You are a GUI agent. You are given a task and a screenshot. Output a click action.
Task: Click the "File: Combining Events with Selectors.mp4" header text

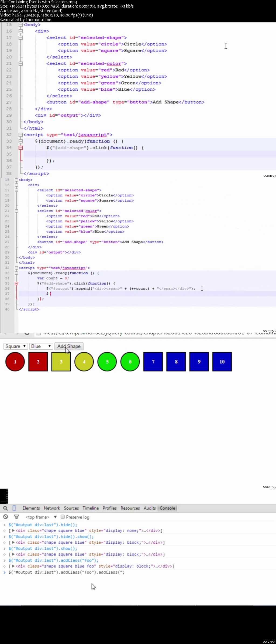click(39, 2)
